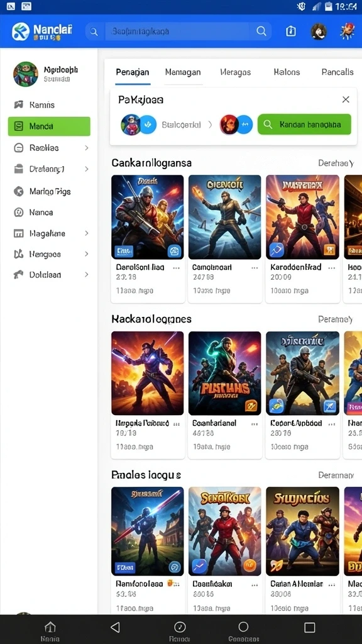Viewport: 362px width, 644px height.
Task: Open more options for DanalSonl llag
Action: pos(177,267)
